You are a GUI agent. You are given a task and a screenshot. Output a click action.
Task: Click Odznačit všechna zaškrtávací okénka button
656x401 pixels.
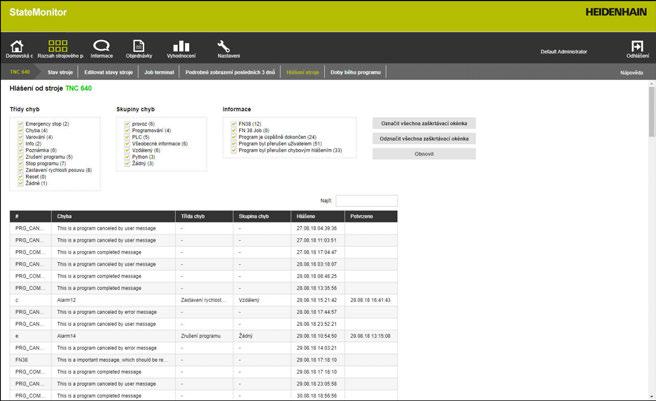pos(424,139)
